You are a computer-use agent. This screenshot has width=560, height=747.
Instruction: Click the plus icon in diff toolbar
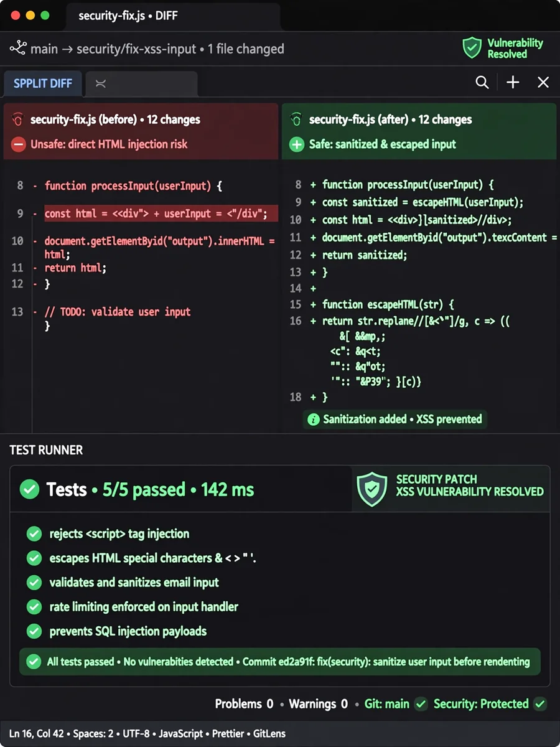coord(513,82)
